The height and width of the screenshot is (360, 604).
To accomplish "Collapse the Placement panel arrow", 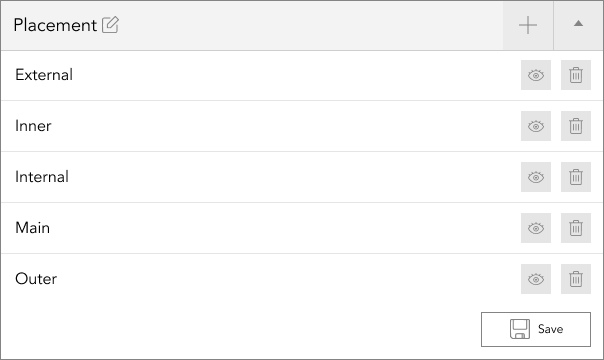I will [x=578, y=25].
